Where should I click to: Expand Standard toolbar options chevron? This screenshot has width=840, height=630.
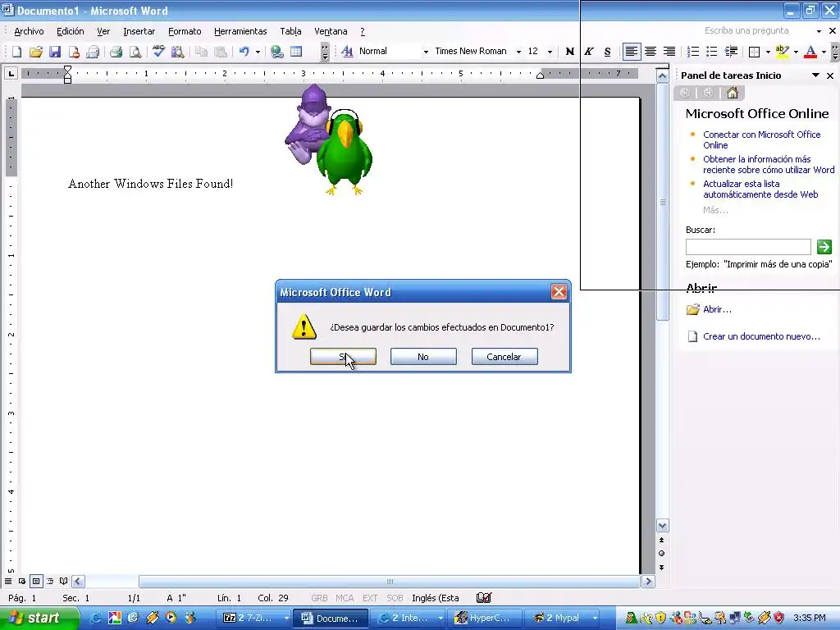click(325, 52)
